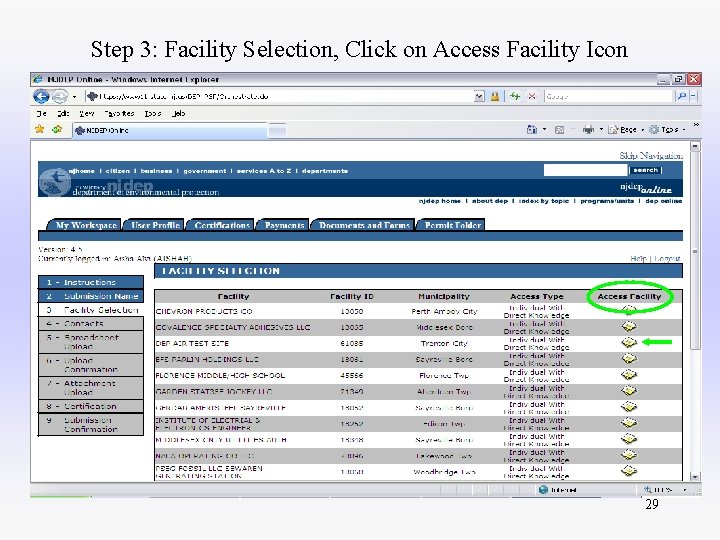Go to step 1 Instructions
Screen dimensions: 720x540
[x=91, y=282]
